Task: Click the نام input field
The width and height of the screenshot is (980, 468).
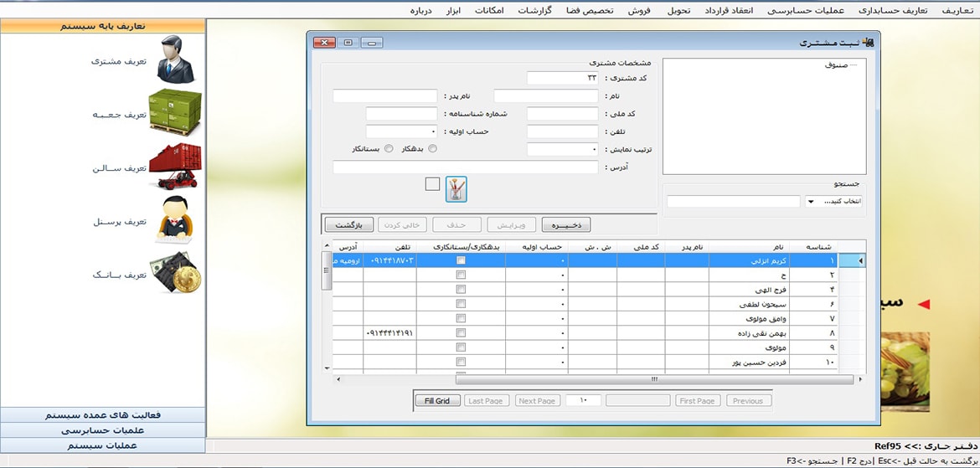Action: (546, 96)
